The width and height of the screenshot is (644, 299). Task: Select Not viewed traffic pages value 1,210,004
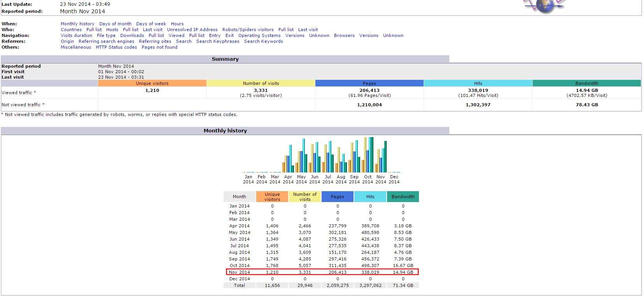click(x=370, y=105)
